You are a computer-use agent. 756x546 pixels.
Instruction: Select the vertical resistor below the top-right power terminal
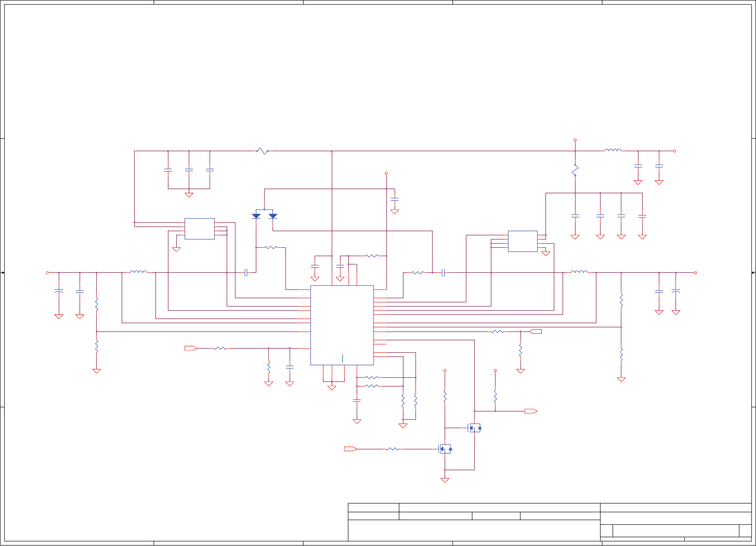click(575, 170)
